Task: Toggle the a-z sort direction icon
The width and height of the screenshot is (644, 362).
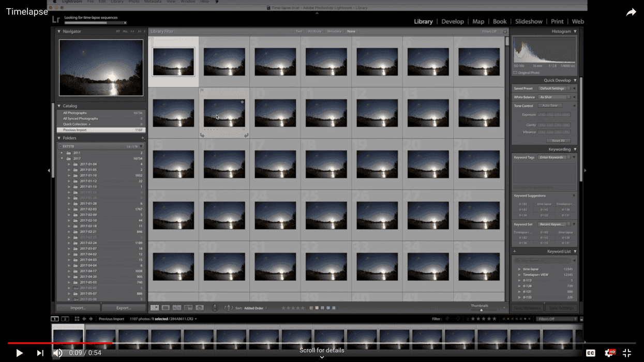Action: coord(229,308)
